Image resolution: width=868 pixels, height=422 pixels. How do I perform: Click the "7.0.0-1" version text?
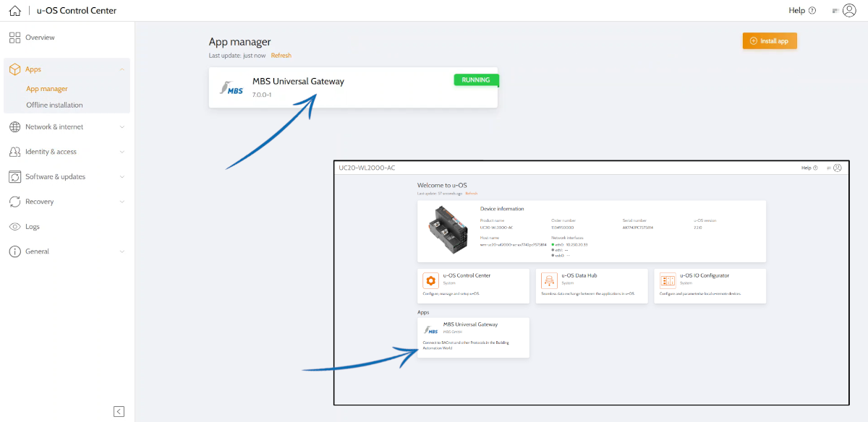coord(262,95)
